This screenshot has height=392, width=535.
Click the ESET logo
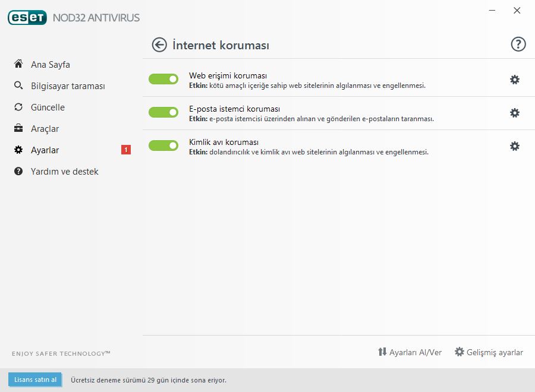[x=27, y=18]
